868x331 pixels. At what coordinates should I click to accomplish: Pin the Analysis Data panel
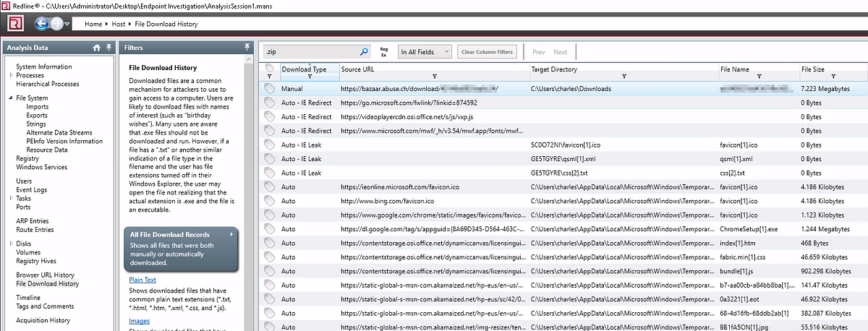[x=108, y=48]
